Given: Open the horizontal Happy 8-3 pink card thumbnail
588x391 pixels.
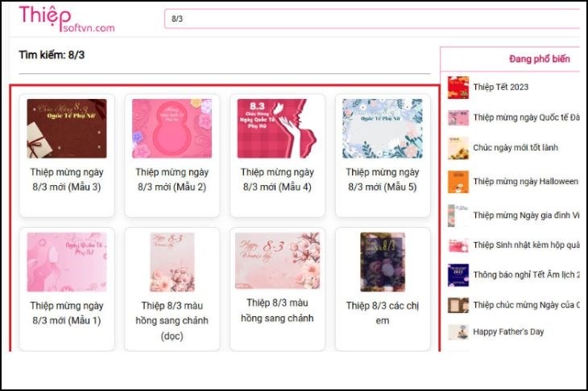Looking at the screenshot, I should (x=277, y=261).
